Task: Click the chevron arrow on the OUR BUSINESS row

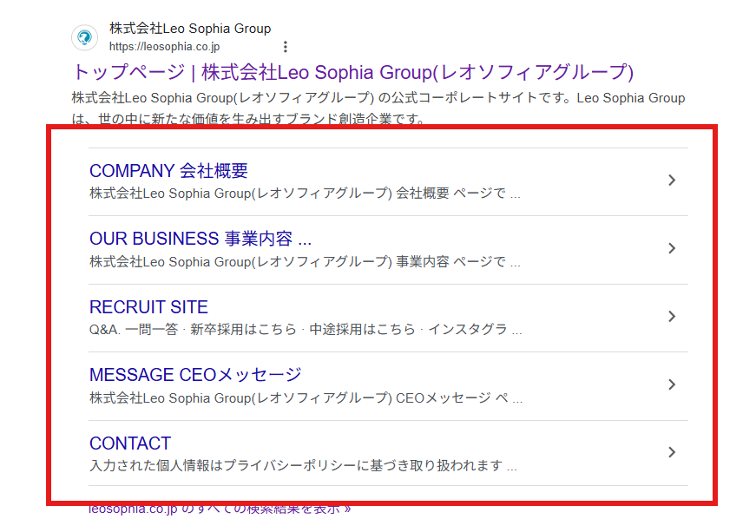Action: click(x=672, y=248)
